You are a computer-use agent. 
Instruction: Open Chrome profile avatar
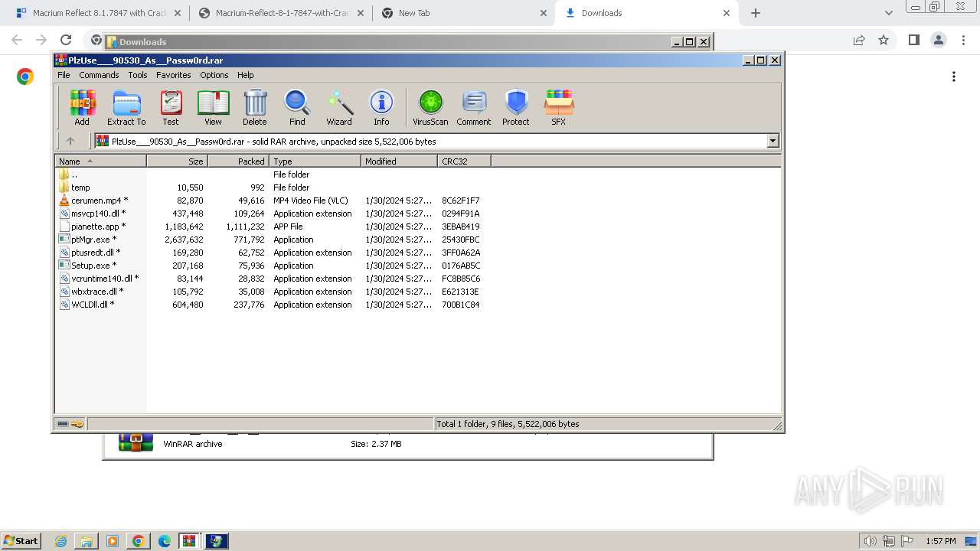[x=938, y=40]
